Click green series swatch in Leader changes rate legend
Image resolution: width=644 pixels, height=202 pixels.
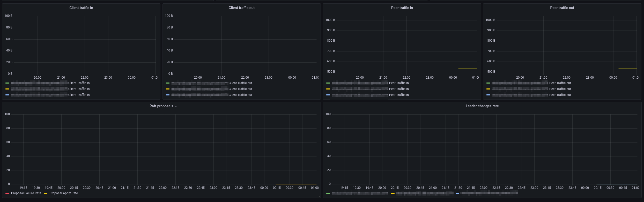(328, 193)
